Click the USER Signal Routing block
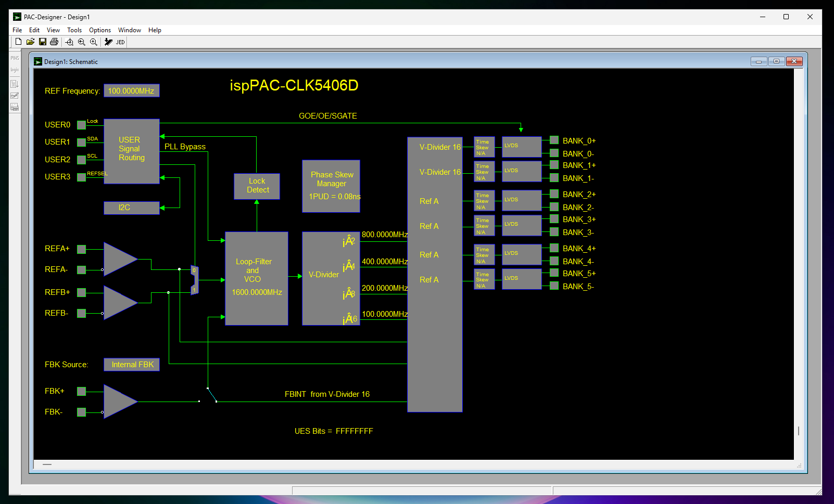 [x=132, y=151]
